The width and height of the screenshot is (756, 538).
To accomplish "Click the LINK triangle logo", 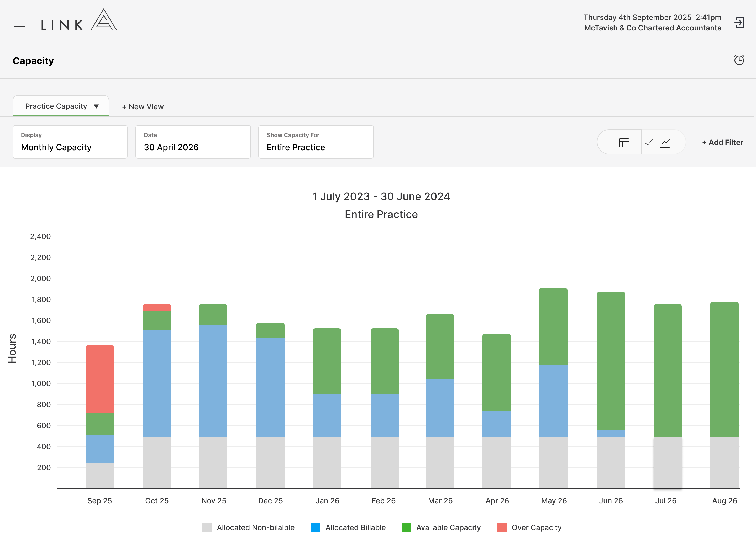I will [x=104, y=20].
